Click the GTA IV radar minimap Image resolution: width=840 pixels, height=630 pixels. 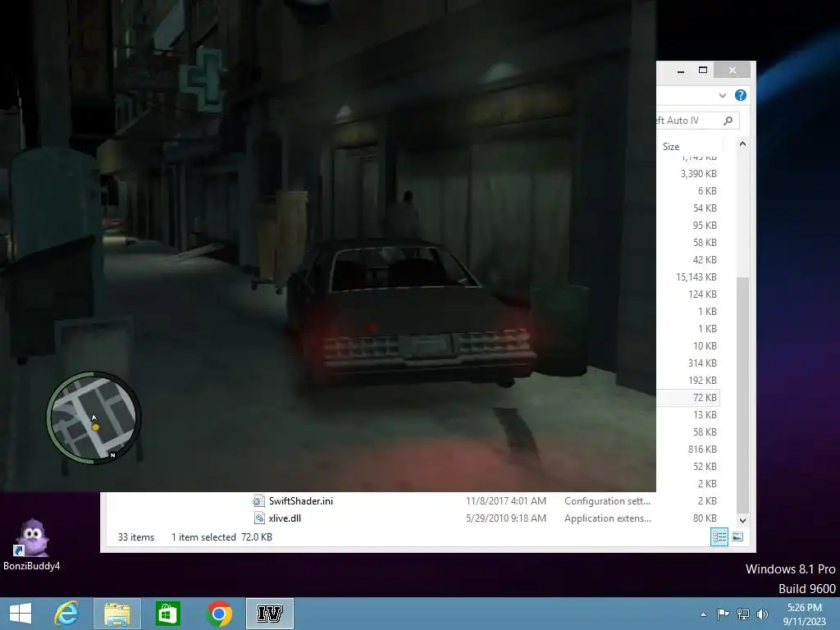tap(94, 418)
